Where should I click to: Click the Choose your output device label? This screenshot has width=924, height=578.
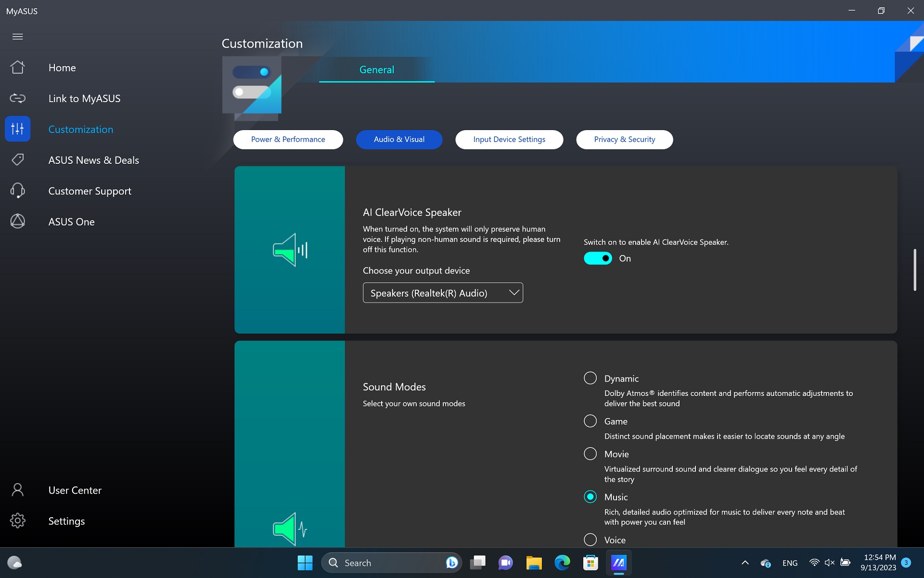pyautogui.click(x=416, y=271)
